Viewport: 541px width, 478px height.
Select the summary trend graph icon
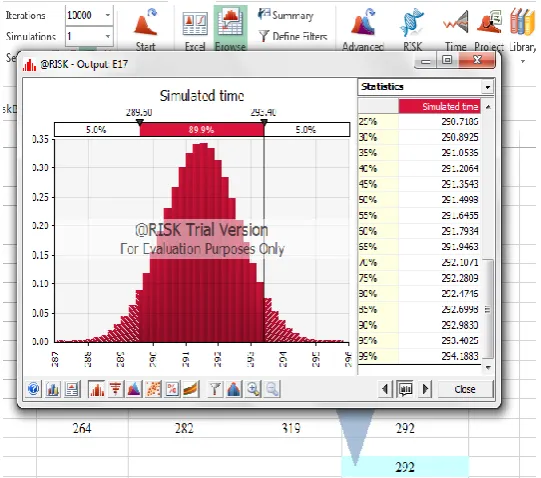pos(191,389)
